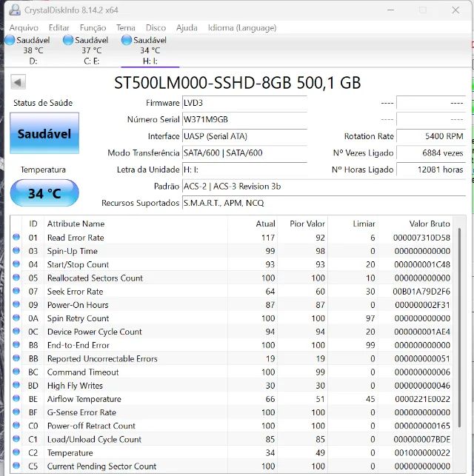Viewport: 474px width, 476px height.
Task: Click status orb for Device Power Cycle Count
Action: (16, 331)
